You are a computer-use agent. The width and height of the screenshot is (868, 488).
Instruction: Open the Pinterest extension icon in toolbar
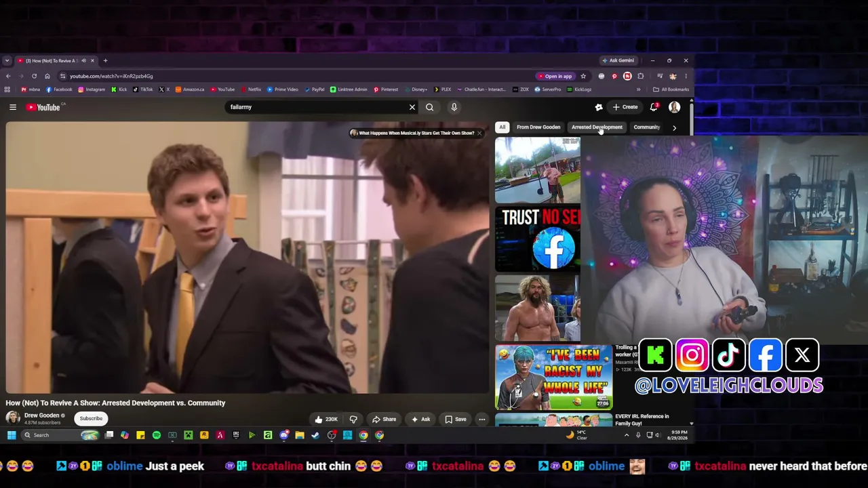coord(614,76)
